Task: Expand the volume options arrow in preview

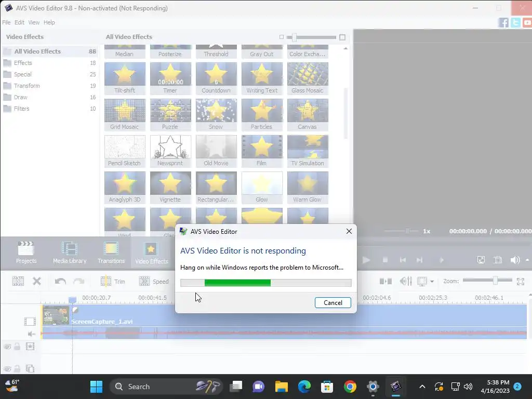Action: [x=527, y=260]
